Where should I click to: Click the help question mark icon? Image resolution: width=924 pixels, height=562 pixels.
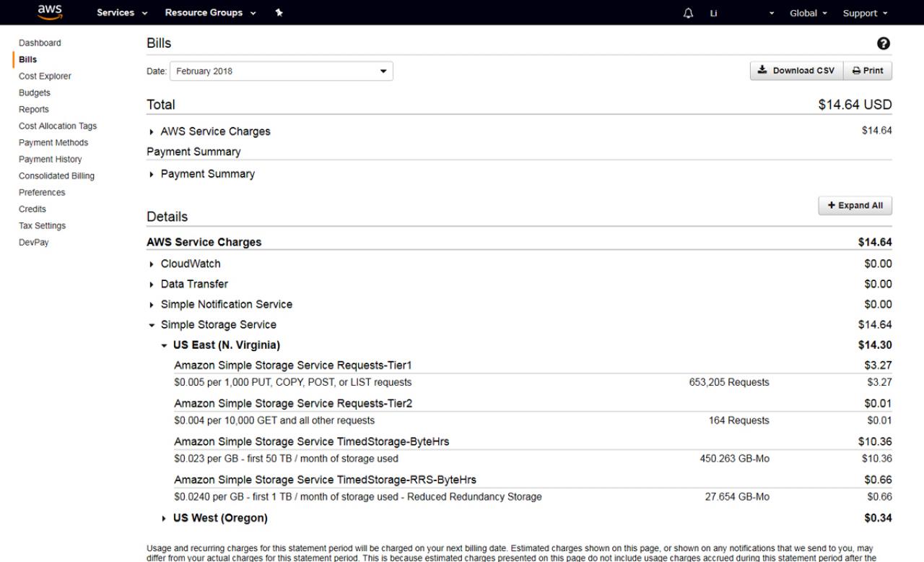[x=883, y=43]
